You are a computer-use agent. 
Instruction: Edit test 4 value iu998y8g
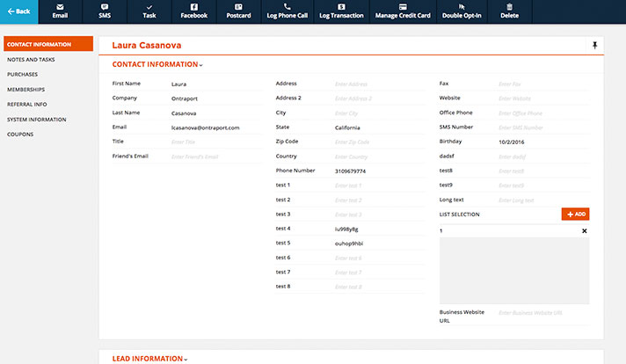click(x=380, y=229)
